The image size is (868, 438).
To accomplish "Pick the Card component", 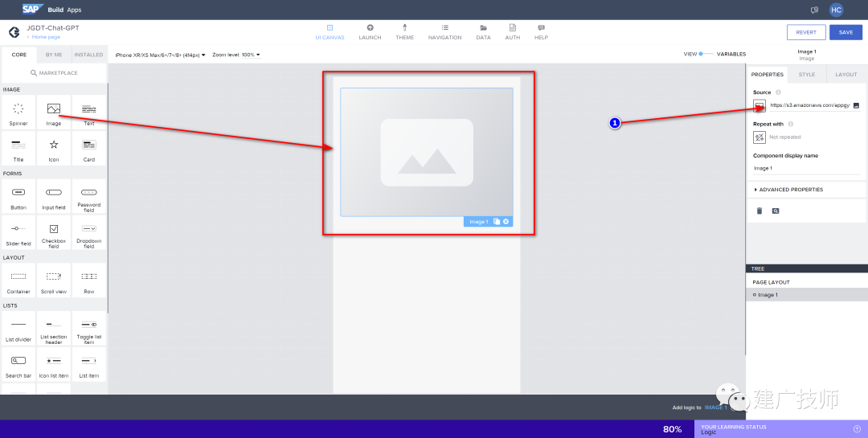I will pyautogui.click(x=88, y=149).
